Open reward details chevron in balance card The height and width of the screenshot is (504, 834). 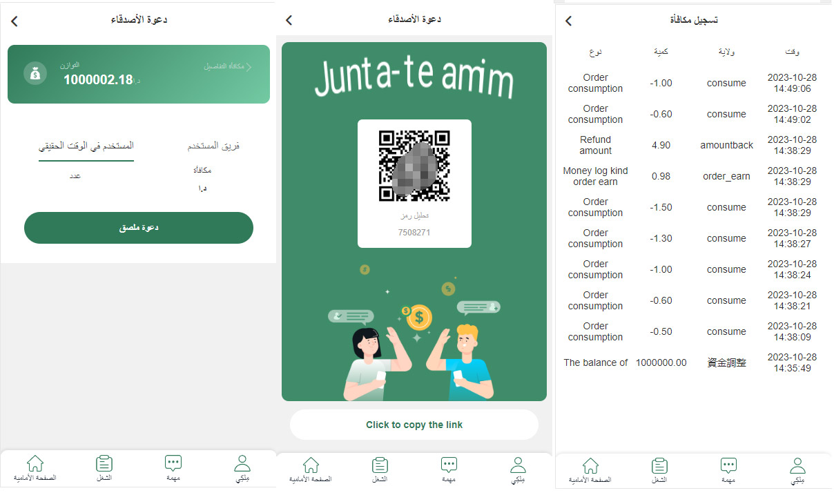(249, 67)
